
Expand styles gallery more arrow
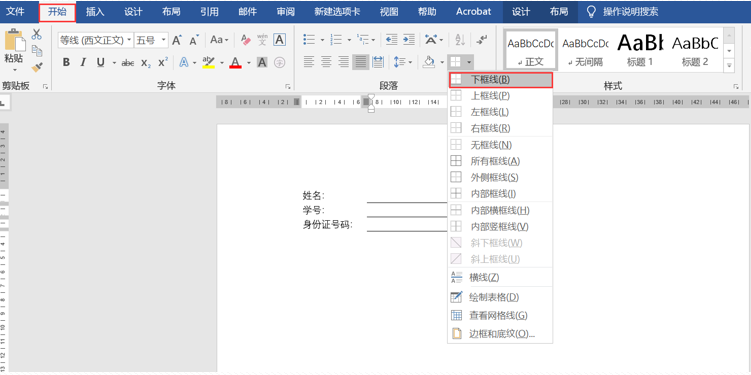click(x=729, y=65)
